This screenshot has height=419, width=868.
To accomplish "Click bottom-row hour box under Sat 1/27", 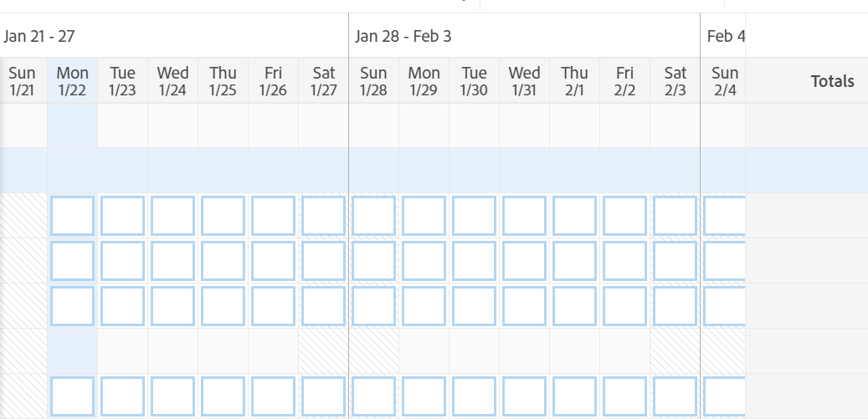I will 323,396.
